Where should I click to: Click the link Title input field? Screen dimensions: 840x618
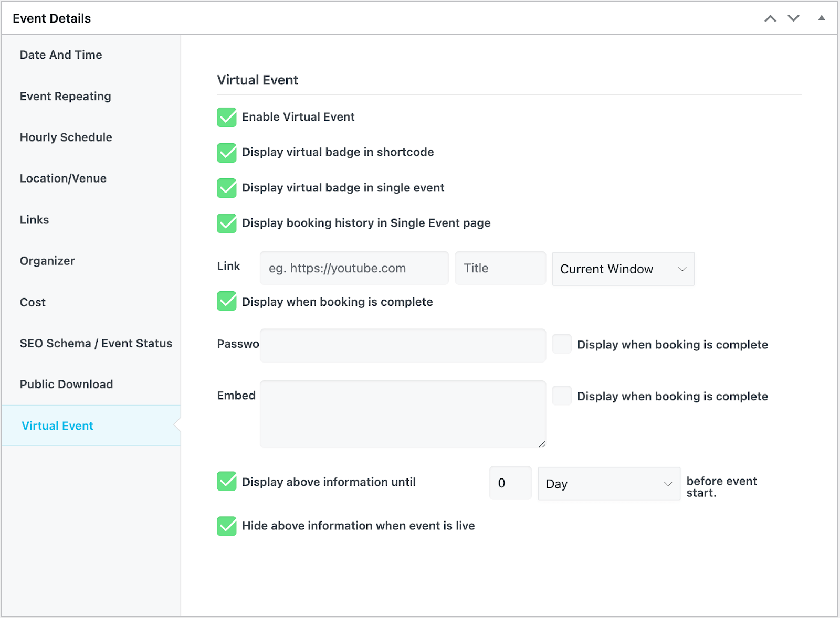(500, 268)
